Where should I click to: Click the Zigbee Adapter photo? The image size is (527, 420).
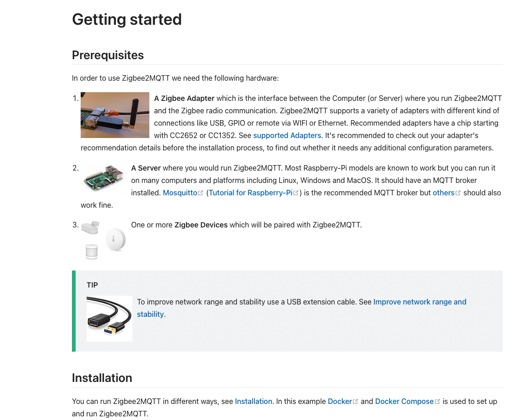(115, 115)
